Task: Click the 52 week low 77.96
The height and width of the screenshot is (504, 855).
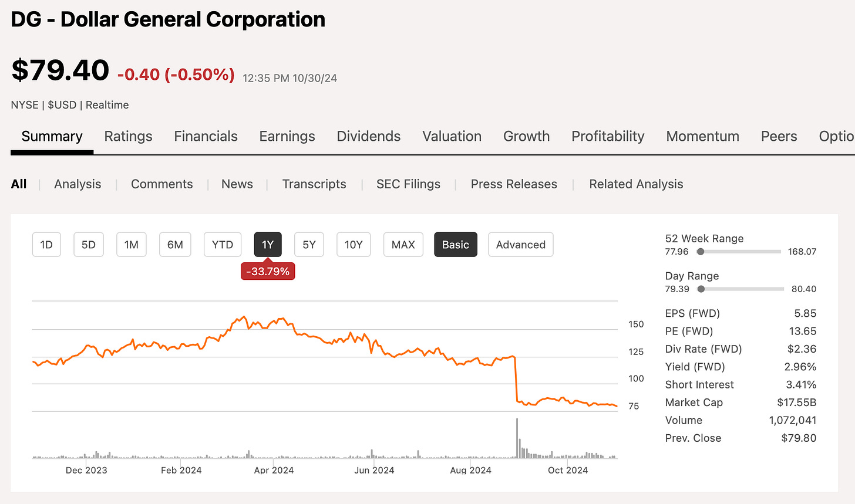Action: click(x=677, y=252)
